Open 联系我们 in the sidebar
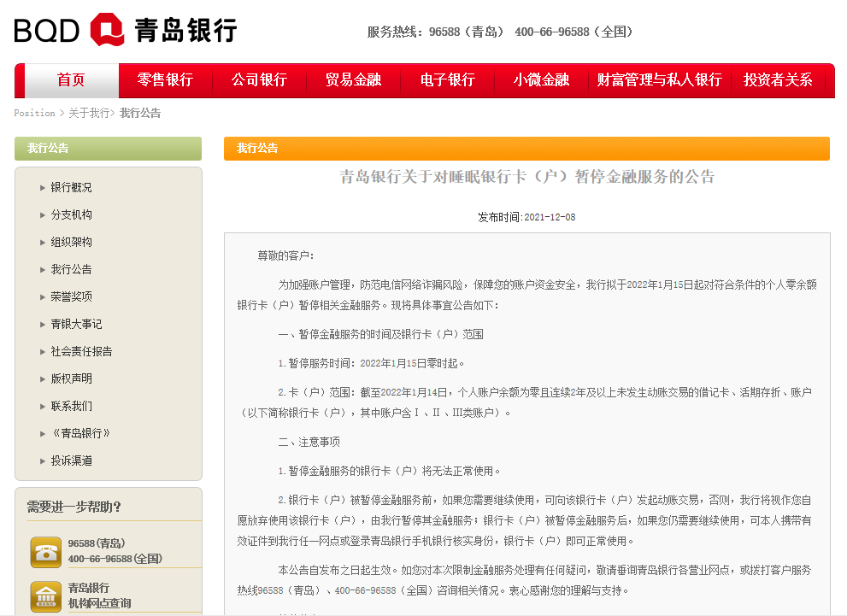847x616 pixels. tap(71, 406)
